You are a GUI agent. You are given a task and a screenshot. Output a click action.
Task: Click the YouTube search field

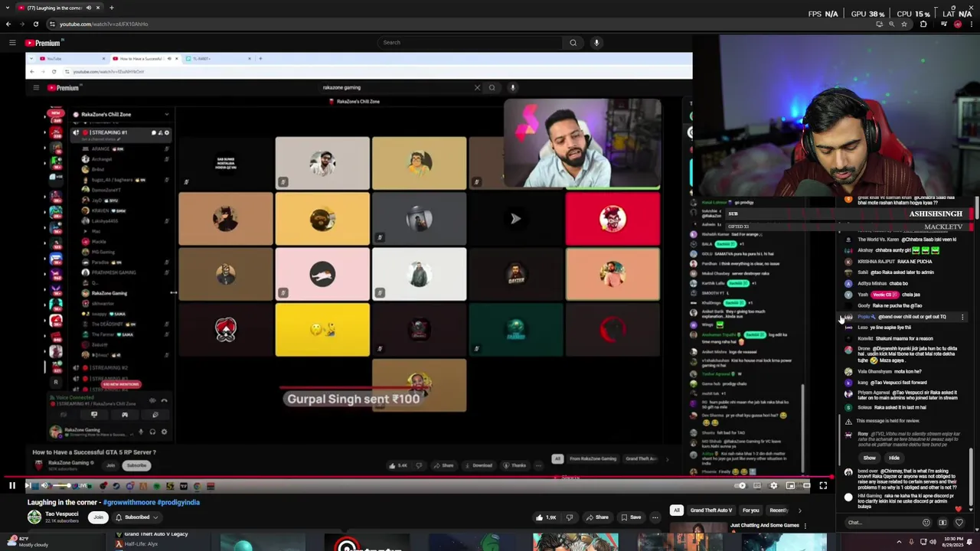[469, 43]
